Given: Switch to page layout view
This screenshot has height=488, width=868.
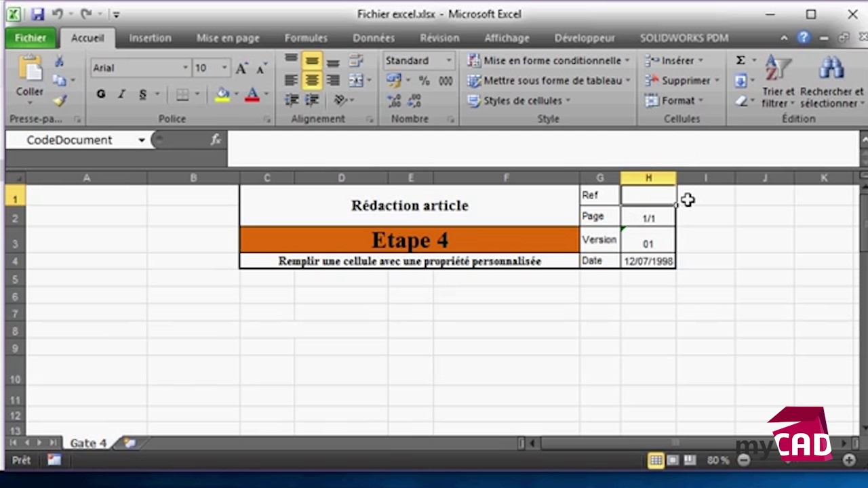Looking at the screenshot, I should pyautogui.click(x=673, y=460).
